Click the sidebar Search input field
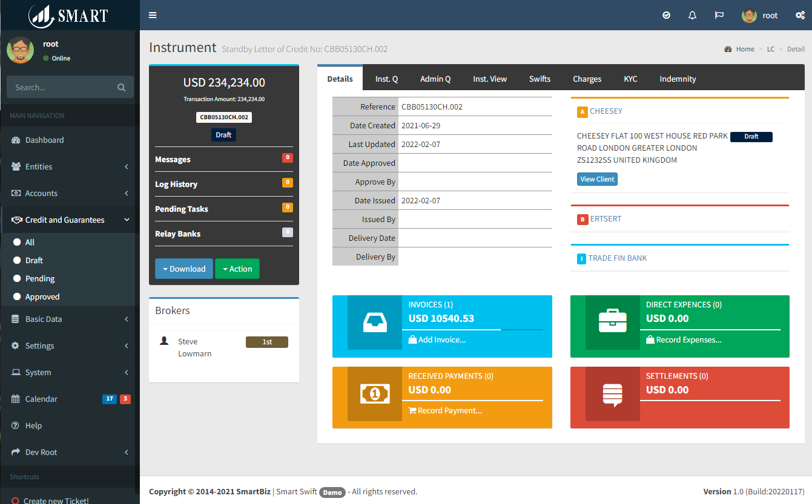This screenshot has width=812, height=504. click(64, 87)
